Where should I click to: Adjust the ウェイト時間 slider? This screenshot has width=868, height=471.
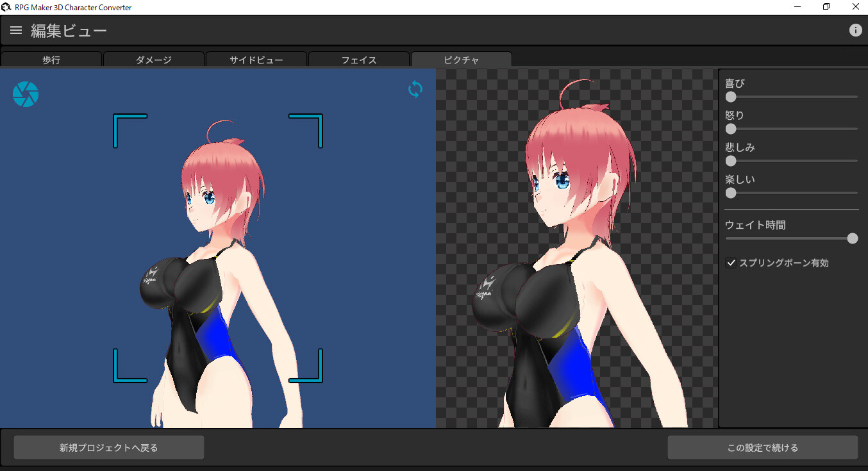853,238
